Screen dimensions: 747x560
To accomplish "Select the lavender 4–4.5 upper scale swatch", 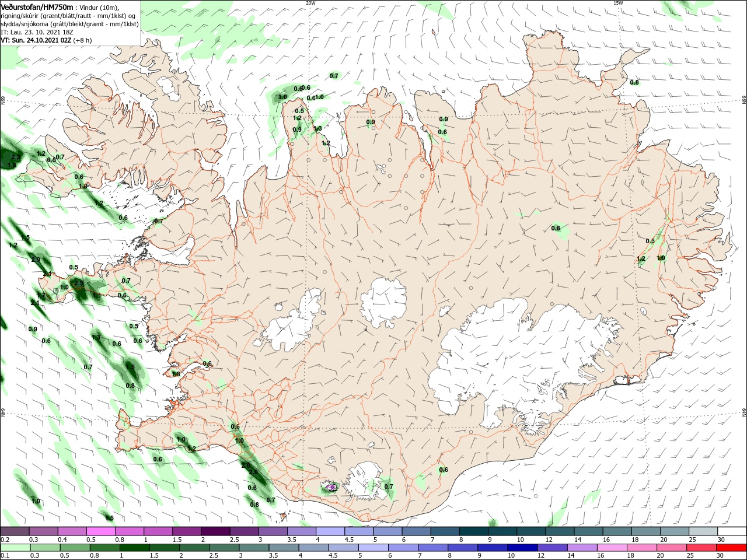I will click(330, 531).
